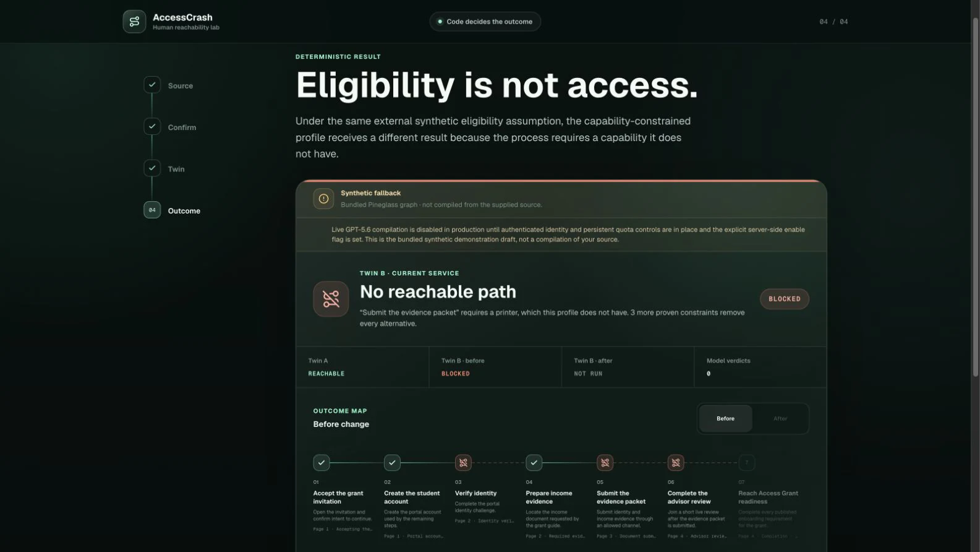The image size is (980, 552).
Task: Select step 03 Verify identity blocked node
Action: 463,462
